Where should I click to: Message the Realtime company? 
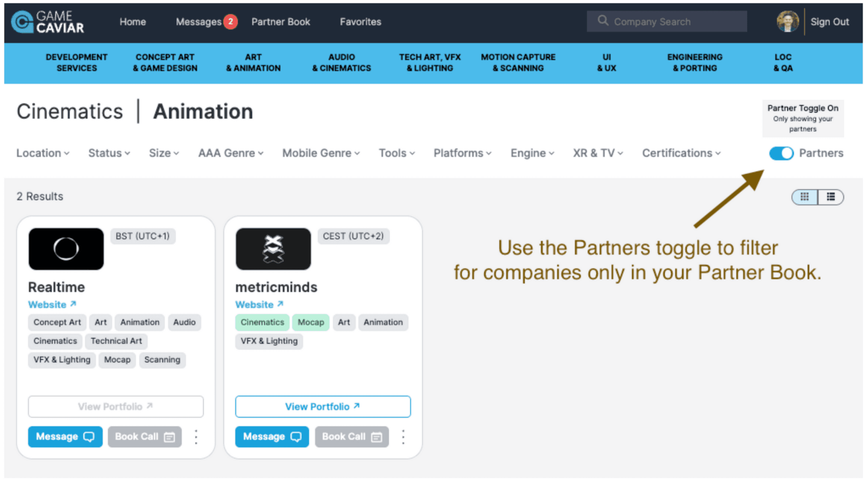point(65,437)
